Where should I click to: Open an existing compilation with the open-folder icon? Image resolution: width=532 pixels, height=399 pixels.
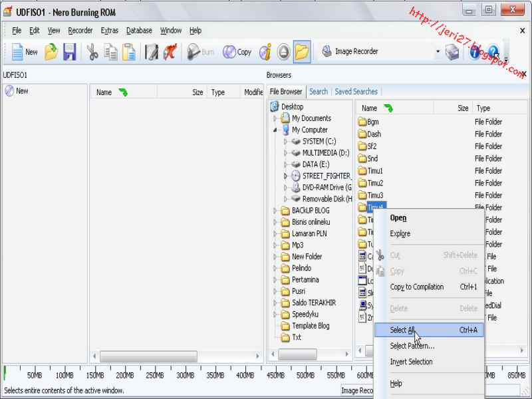[x=51, y=52]
